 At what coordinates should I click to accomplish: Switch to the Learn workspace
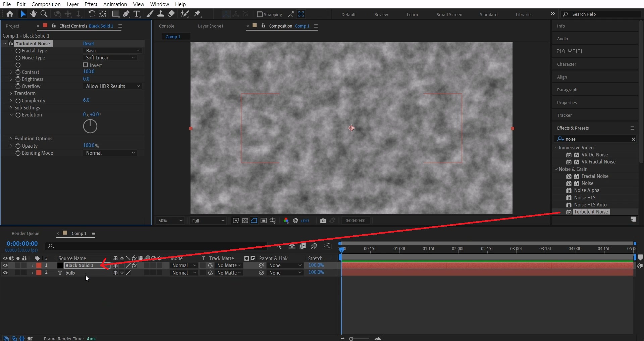pyautogui.click(x=412, y=14)
